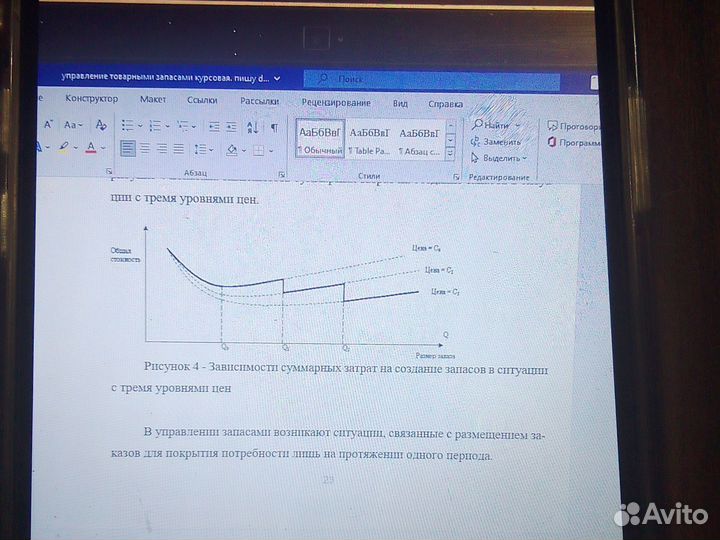This screenshot has height=540, width=720.
Task: Click the caption text 'Рисунок 4'
Action: click(x=171, y=366)
